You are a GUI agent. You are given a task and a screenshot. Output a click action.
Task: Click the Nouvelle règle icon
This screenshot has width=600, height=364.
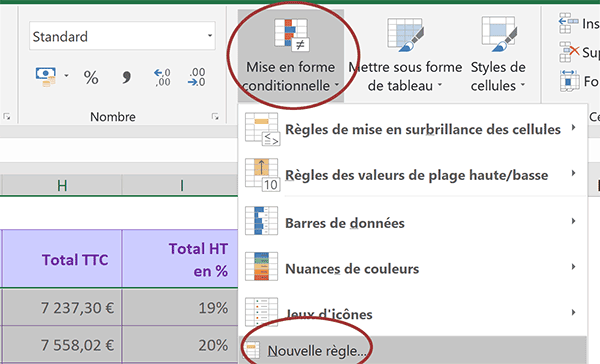pyautogui.click(x=252, y=350)
